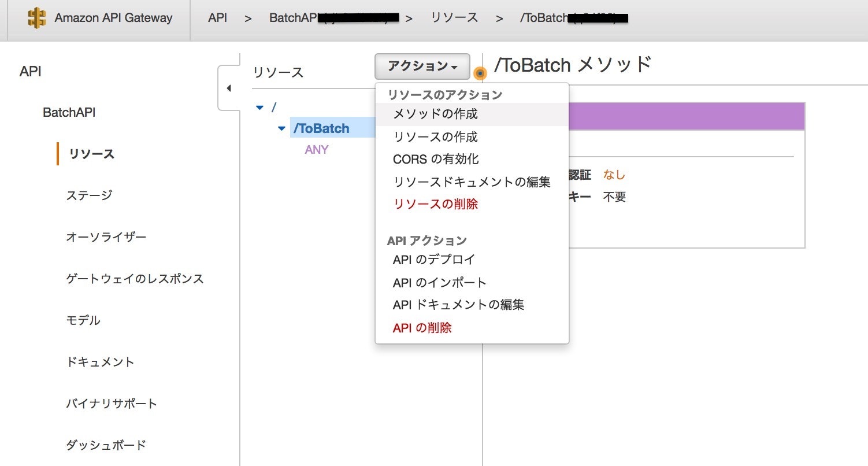This screenshot has height=466, width=868.
Task: Click the 不要 API key value
Action: [614, 197]
